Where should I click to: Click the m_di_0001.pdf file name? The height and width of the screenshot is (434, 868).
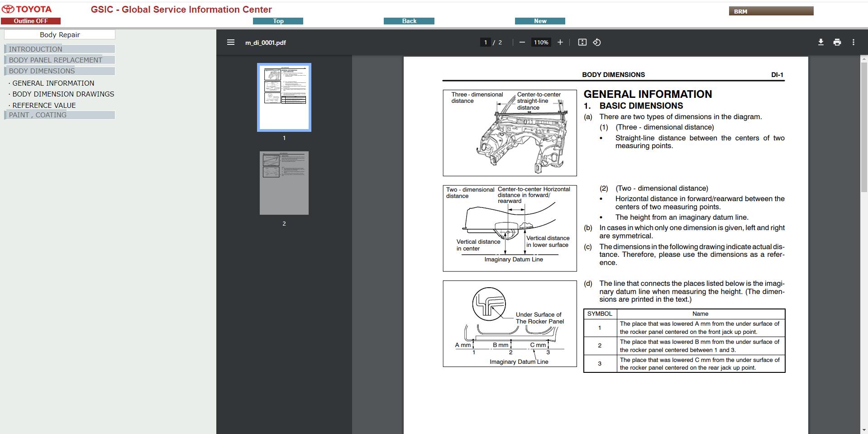point(266,43)
